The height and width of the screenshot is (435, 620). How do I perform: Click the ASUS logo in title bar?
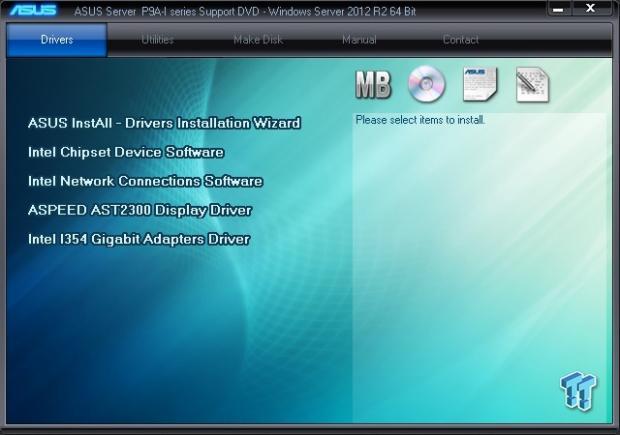coord(33,10)
